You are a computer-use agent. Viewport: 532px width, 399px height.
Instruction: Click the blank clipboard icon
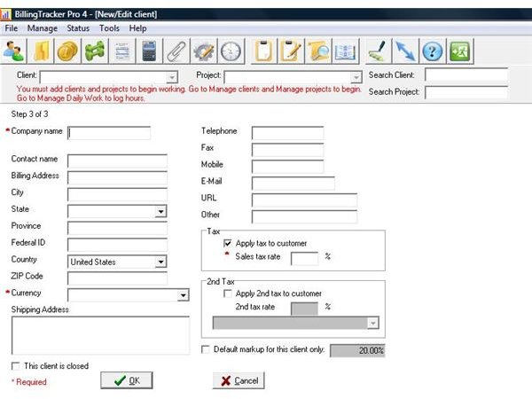[263, 51]
